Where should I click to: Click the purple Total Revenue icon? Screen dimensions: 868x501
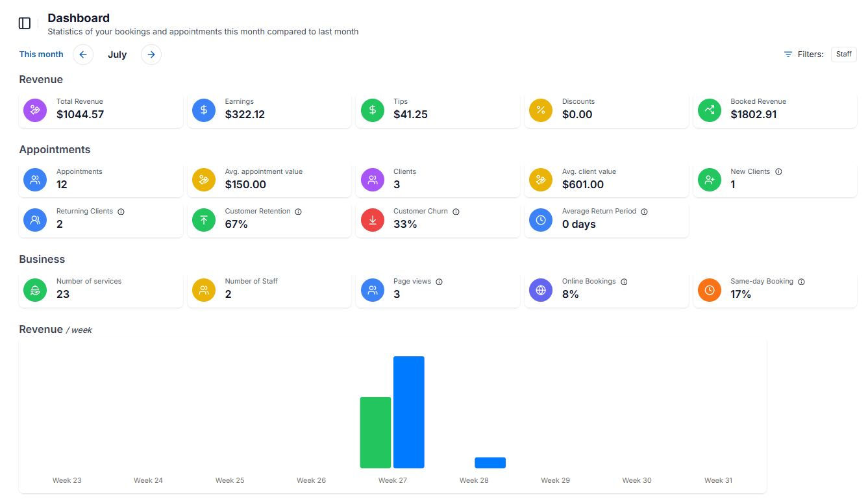click(x=34, y=110)
